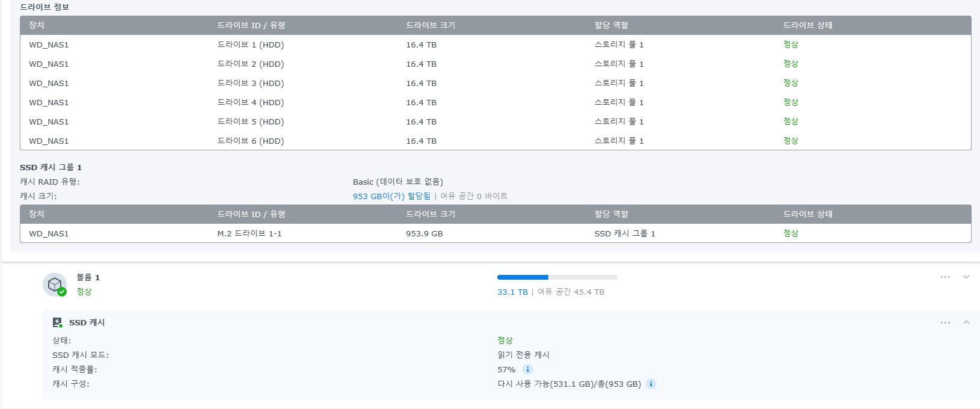Open the SSD cache more options ellipsis
The image size is (980, 409).
tap(945, 323)
